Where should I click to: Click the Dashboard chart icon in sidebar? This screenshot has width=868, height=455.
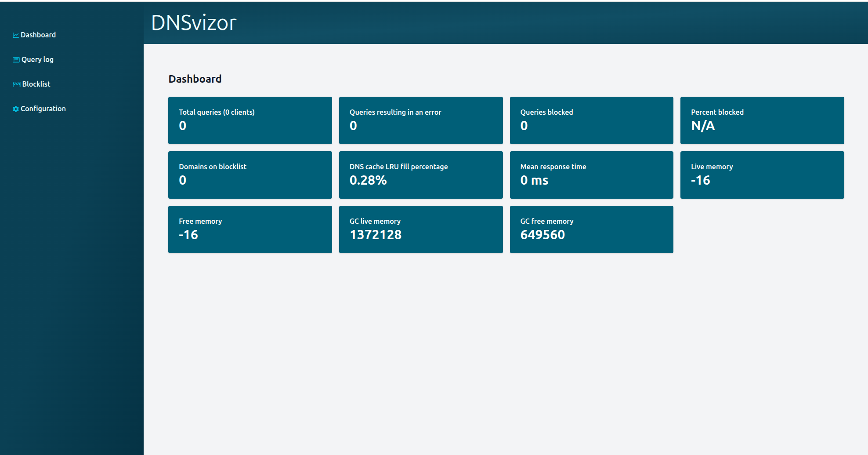pos(16,34)
